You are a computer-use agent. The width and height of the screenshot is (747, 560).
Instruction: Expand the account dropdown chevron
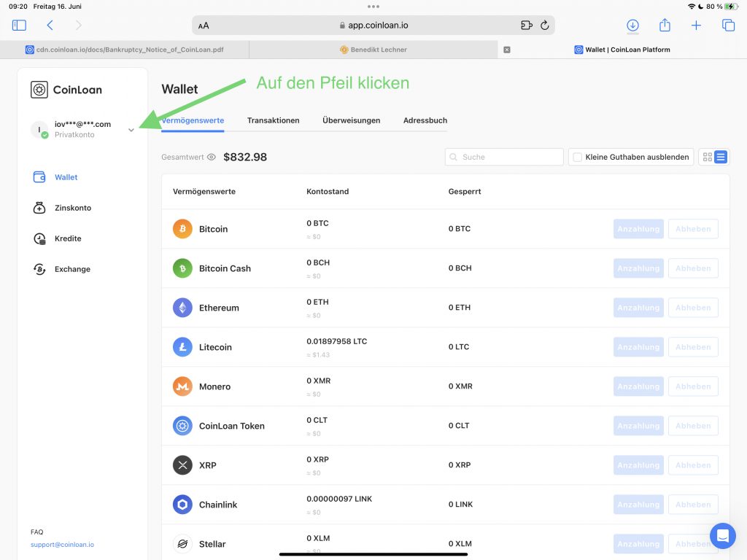click(x=131, y=130)
